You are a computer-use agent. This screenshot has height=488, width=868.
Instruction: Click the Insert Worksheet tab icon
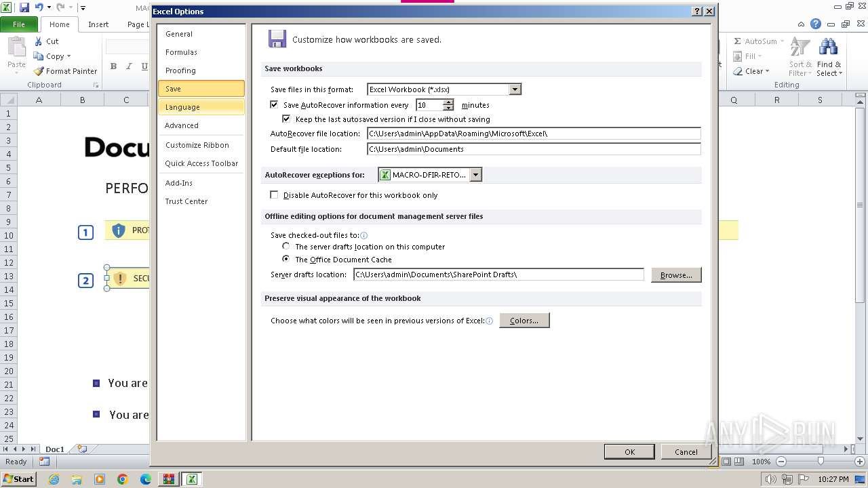click(x=82, y=449)
